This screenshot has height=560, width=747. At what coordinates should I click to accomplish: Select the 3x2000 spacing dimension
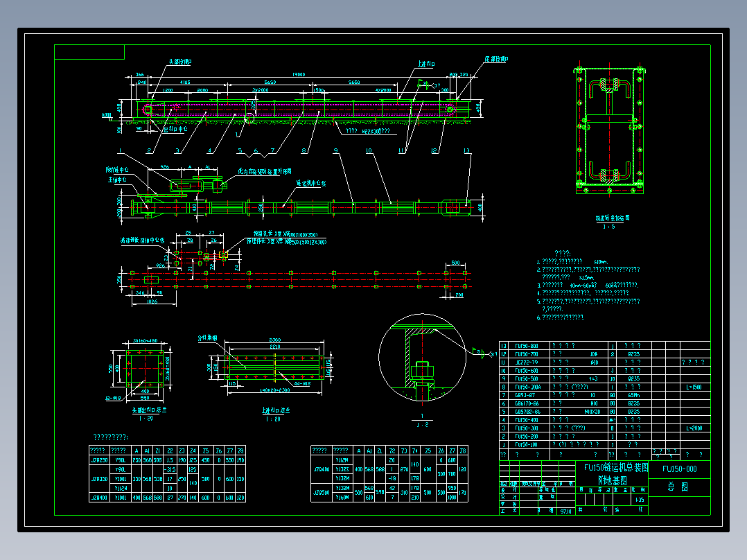(260, 90)
